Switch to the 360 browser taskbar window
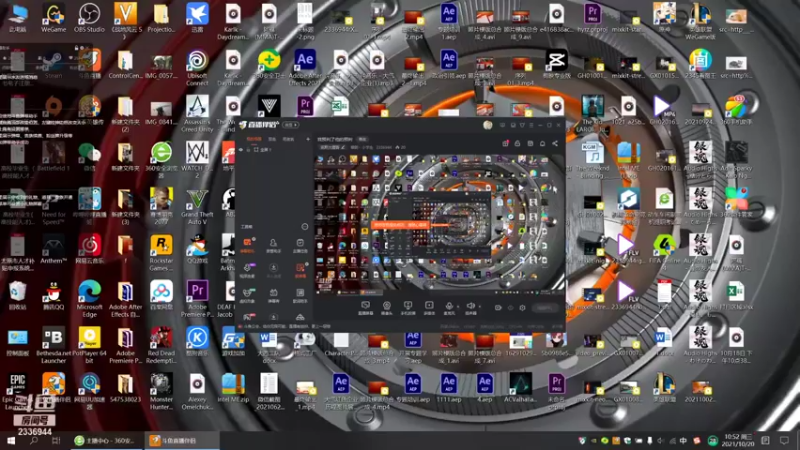 pos(106,440)
